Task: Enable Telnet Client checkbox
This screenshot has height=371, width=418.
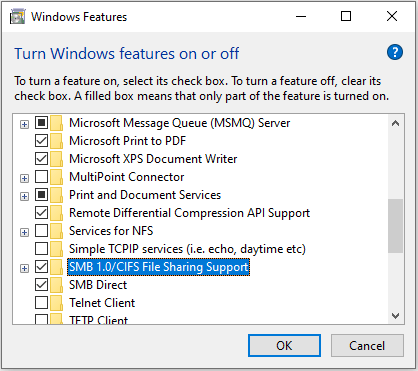Action: (x=41, y=303)
